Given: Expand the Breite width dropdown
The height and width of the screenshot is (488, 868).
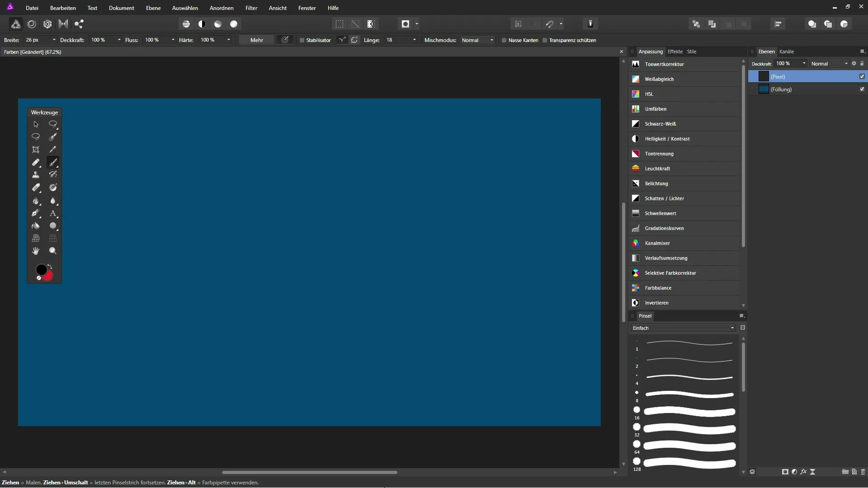Looking at the screenshot, I should click(54, 40).
